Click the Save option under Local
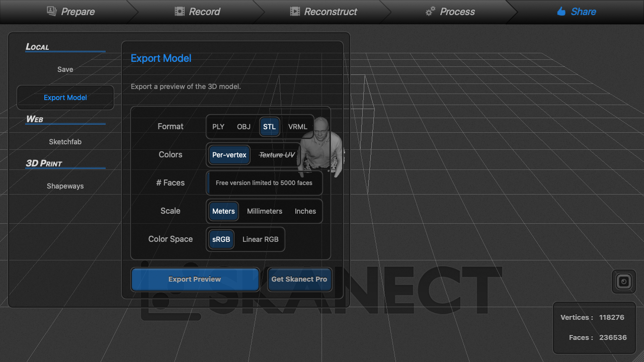644x362 pixels. point(65,69)
